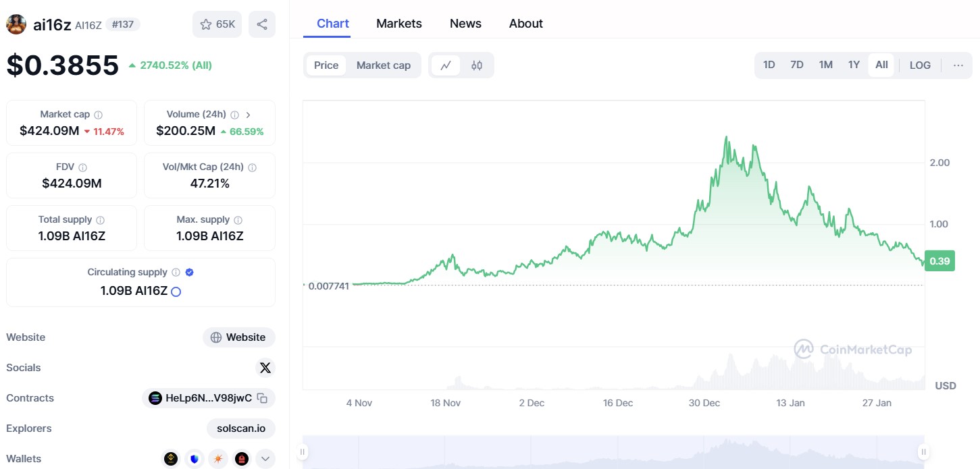The width and height of the screenshot is (980, 469).
Task: Click the star watchlist icon
Action: click(206, 24)
